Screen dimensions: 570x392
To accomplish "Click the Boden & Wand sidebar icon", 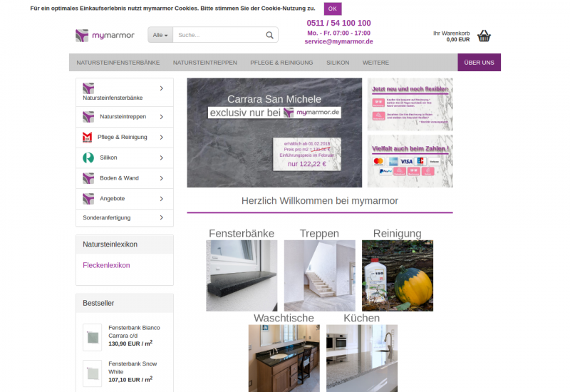I will (88, 178).
